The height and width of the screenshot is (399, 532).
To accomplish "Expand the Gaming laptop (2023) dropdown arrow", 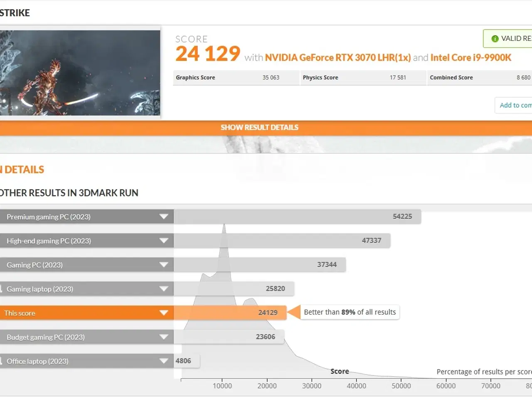I will coord(164,289).
